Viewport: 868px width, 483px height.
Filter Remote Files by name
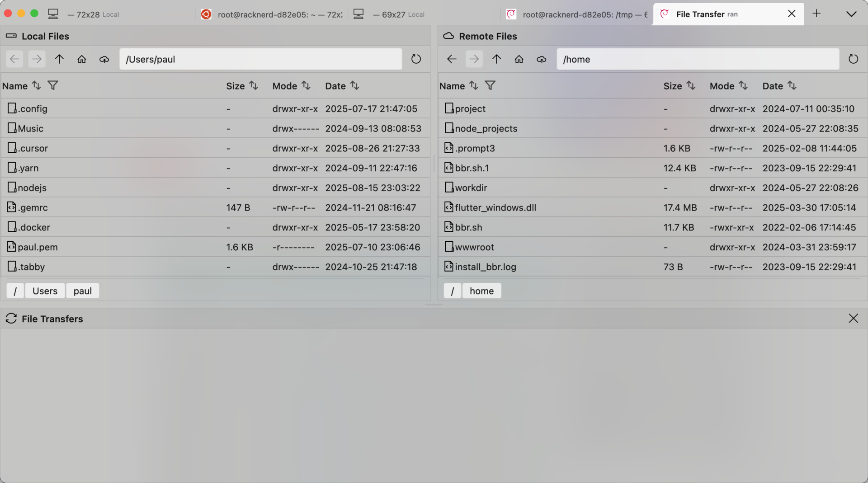[x=490, y=85]
